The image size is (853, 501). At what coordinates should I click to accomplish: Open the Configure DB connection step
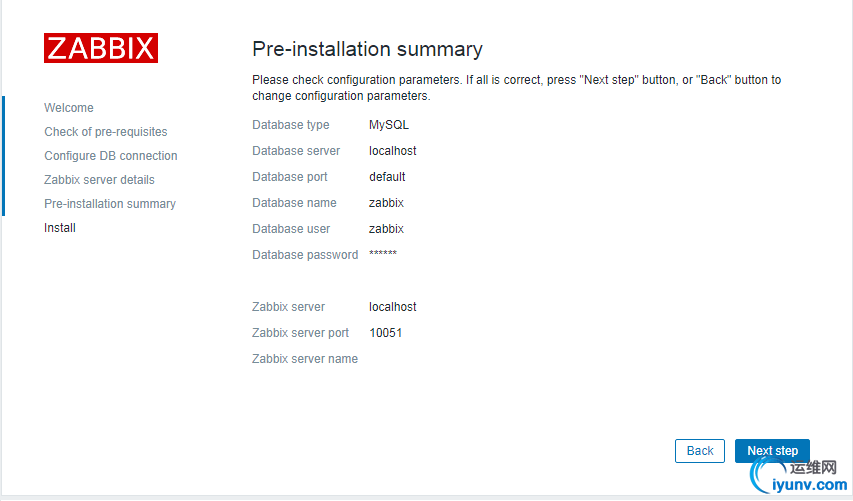point(111,156)
